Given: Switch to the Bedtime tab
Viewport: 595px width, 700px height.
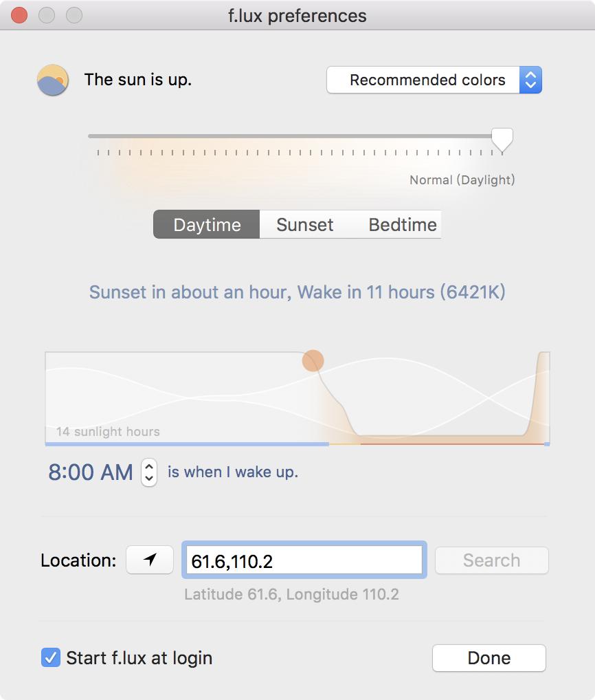Looking at the screenshot, I should pos(403,225).
